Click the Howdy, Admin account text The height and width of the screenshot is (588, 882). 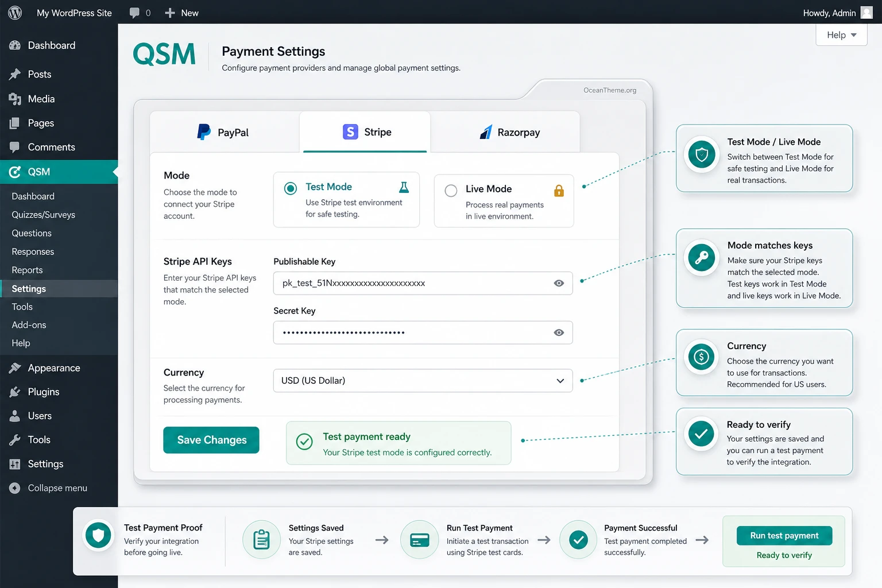829,13
